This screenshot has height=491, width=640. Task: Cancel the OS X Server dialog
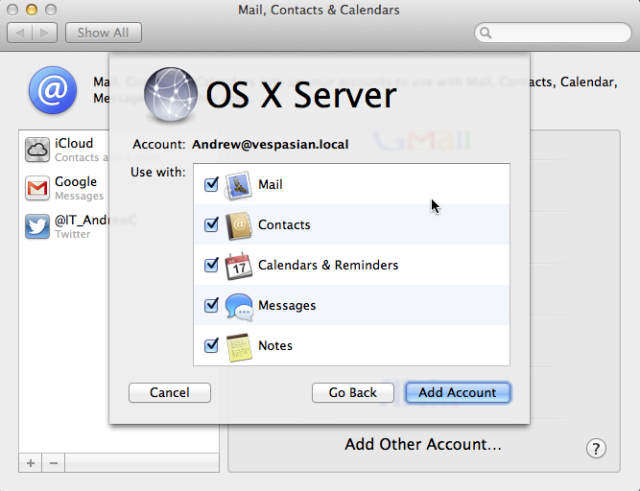(x=169, y=393)
